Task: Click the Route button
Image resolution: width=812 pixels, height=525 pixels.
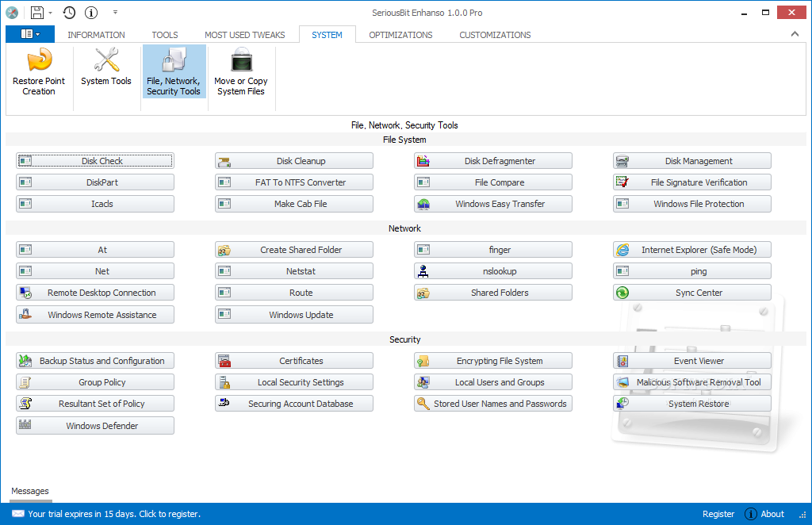Action: click(294, 293)
